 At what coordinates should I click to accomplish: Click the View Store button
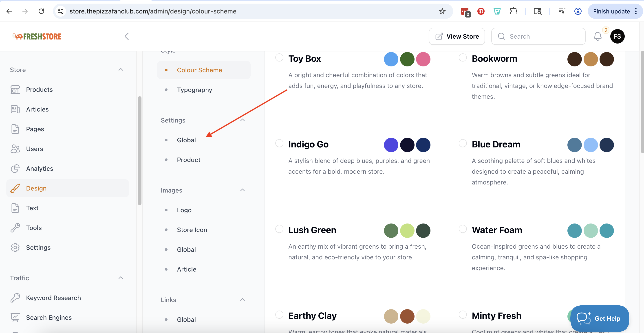(x=457, y=37)
